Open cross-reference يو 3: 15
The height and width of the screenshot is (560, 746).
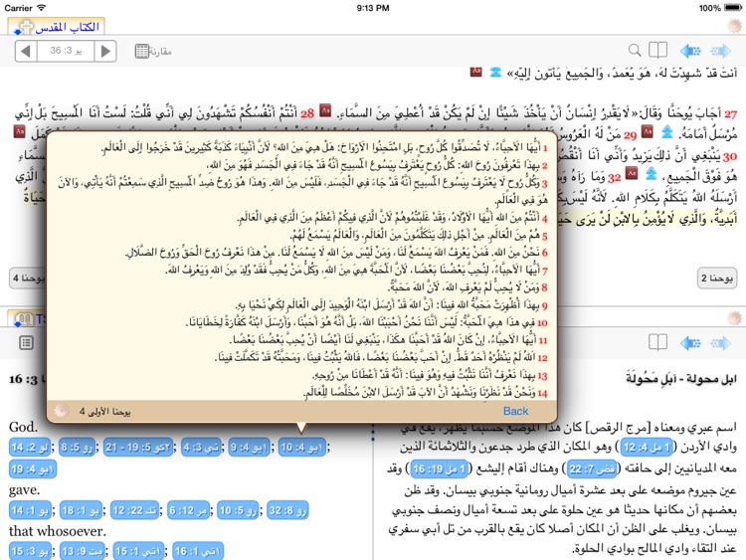30,551
